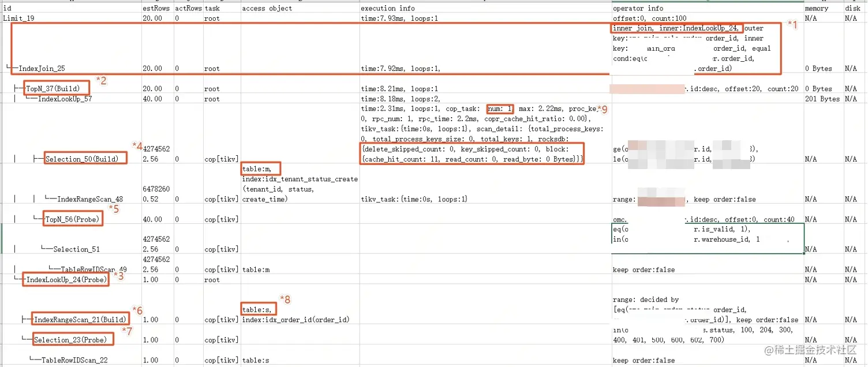The width and height of the screenshot is (868, 367).
Task: Click the inner join operator info cell of IndexJoin_25
Action: [707, 48]
